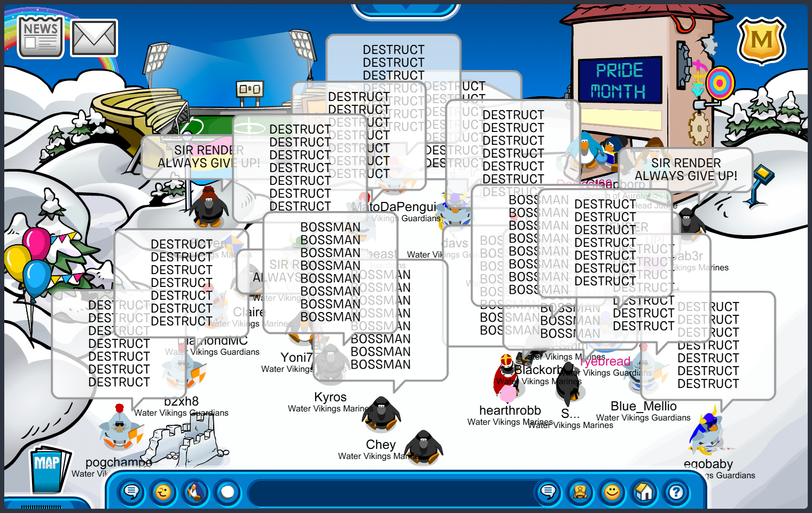Screen dimensions: 812x513
Task: Click the PRIDE MONTH sign on tower
Action: [x=620, y=80]
